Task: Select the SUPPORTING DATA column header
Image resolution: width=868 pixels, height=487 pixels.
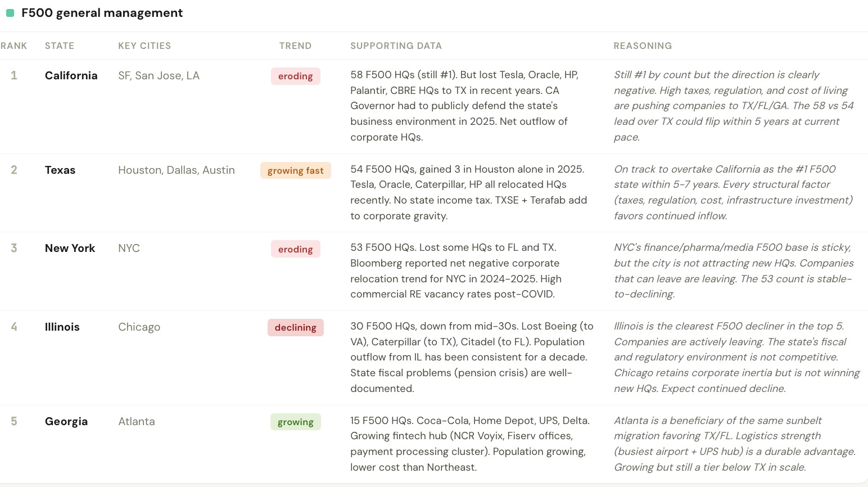Action: point(396,46)
